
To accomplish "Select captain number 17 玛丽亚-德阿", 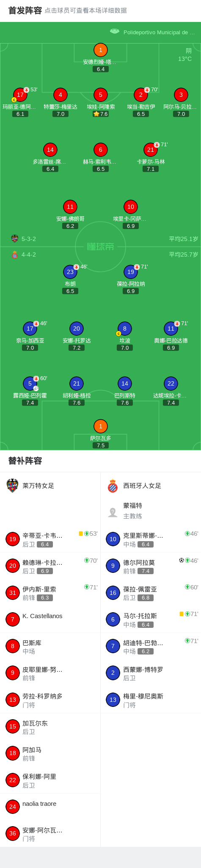I will tap(20, 95).
